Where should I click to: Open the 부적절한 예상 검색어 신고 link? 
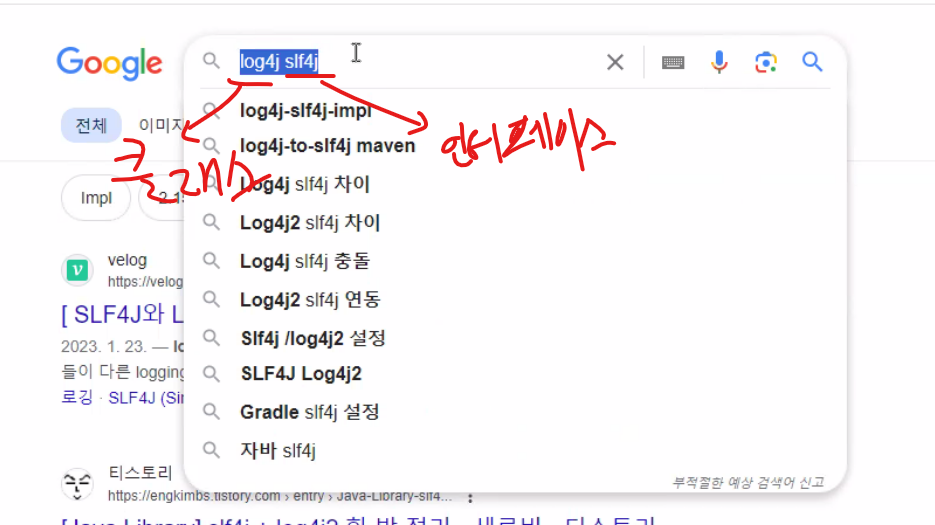(748, 482)
